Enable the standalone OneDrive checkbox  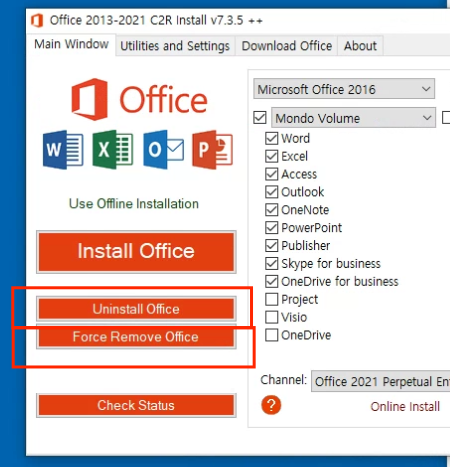pyautogui.click(x=272, y=335)
